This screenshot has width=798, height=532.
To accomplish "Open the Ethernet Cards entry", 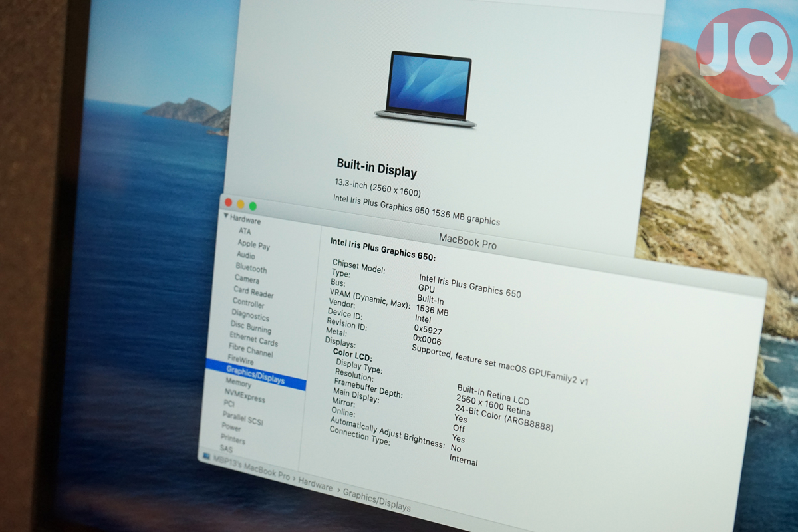I will click(253, 340).
